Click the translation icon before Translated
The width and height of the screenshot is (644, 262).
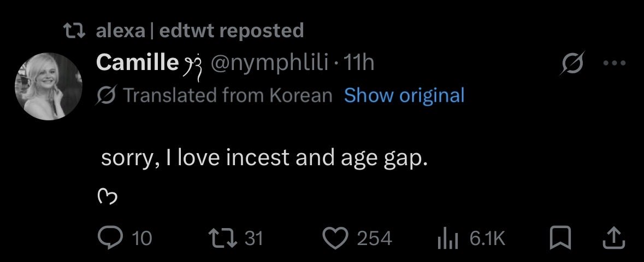108,95
